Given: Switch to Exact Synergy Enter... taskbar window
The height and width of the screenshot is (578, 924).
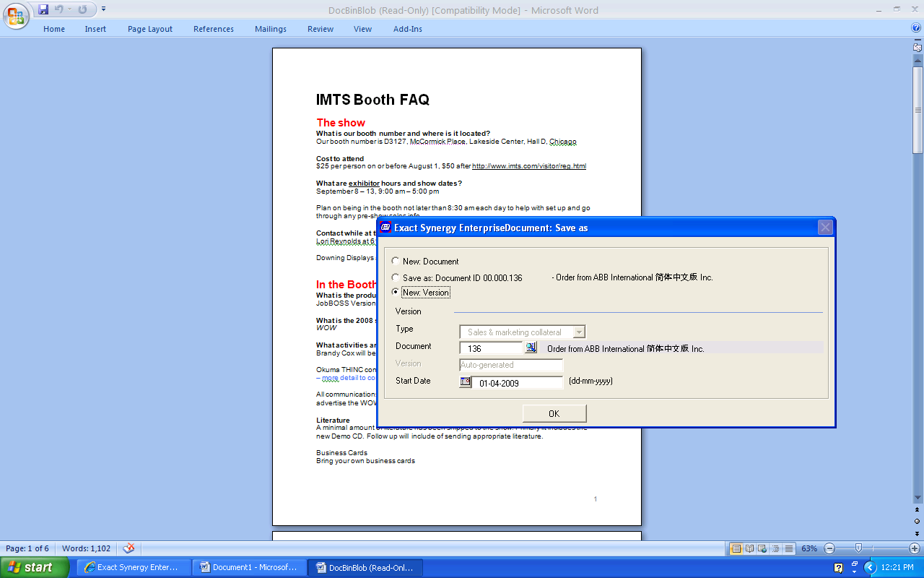Looking at the screenshot, I should click(134, 567).
